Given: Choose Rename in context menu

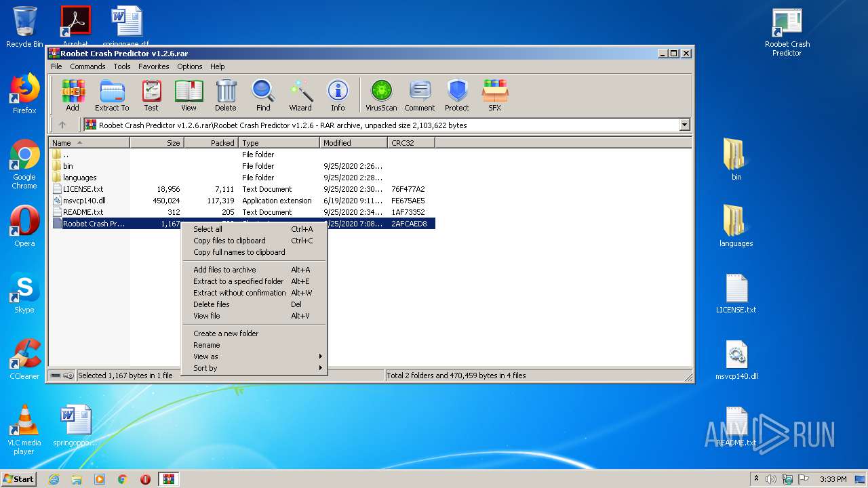Looking at the screenshot, I should click(x=254, y=345).
